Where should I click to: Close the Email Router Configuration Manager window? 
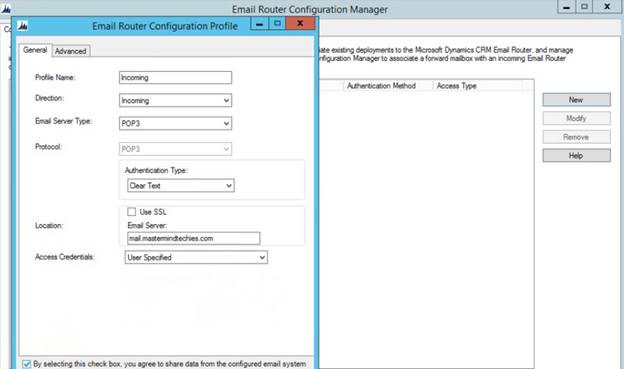click(607, 7)
